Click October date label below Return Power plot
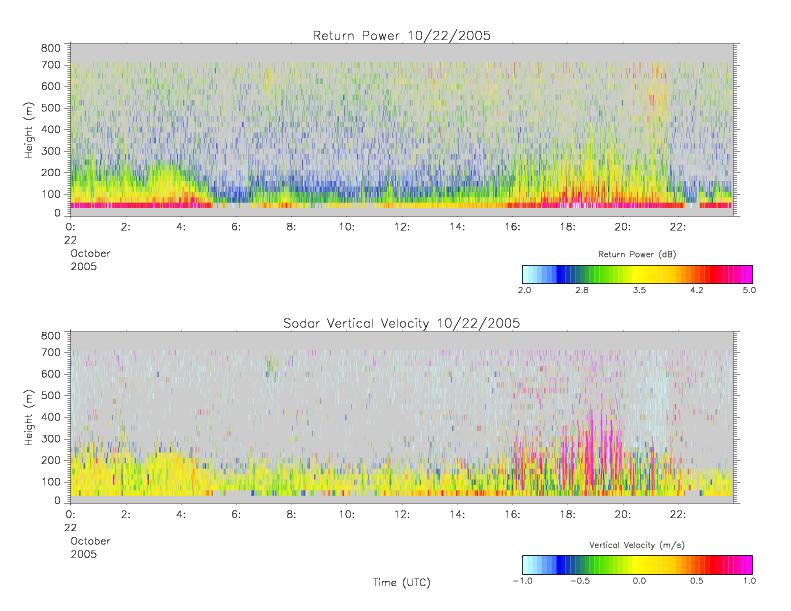The image size is (791, 611). coord(90,253)
